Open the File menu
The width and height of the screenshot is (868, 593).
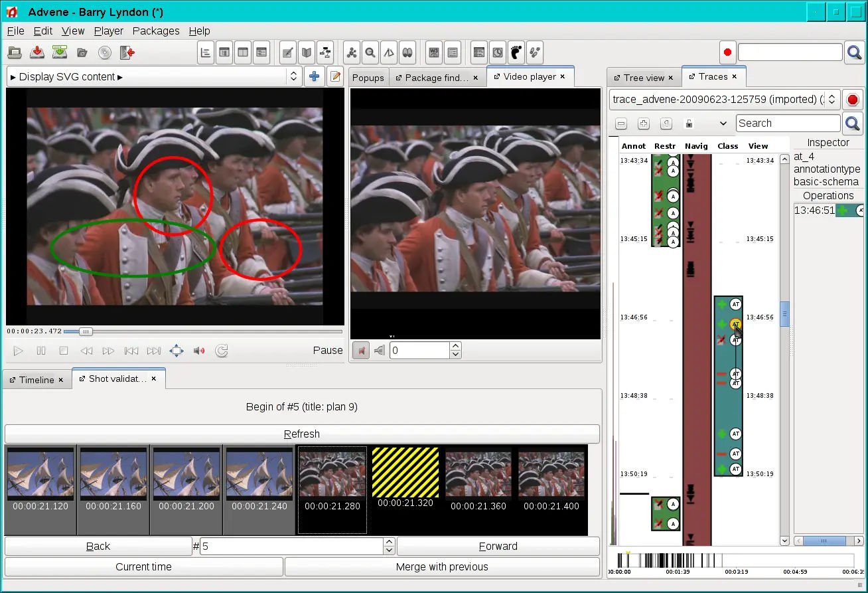click(x=15, y=31)
